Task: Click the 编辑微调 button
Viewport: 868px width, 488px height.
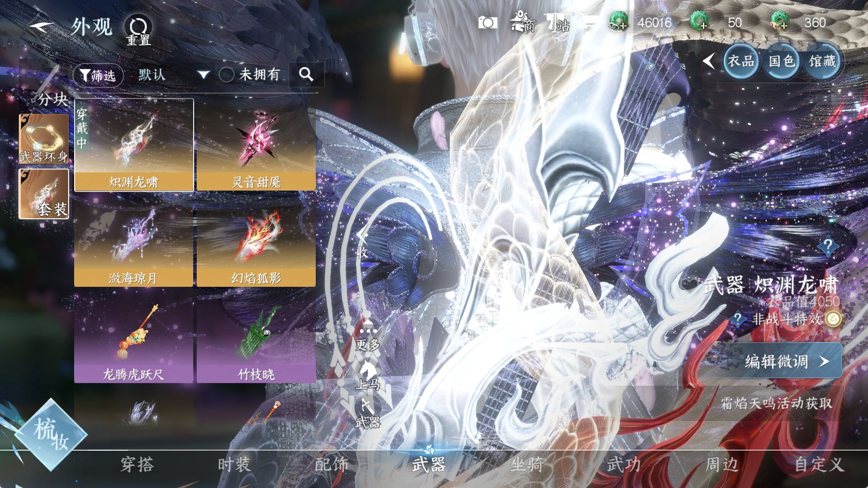Action: [x=786, y=361]
